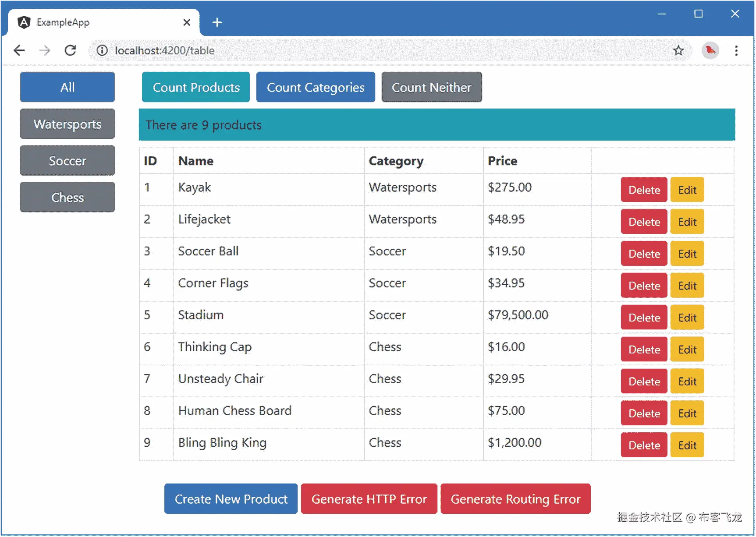Filter products by Chess category

click(x=67, y=198)
